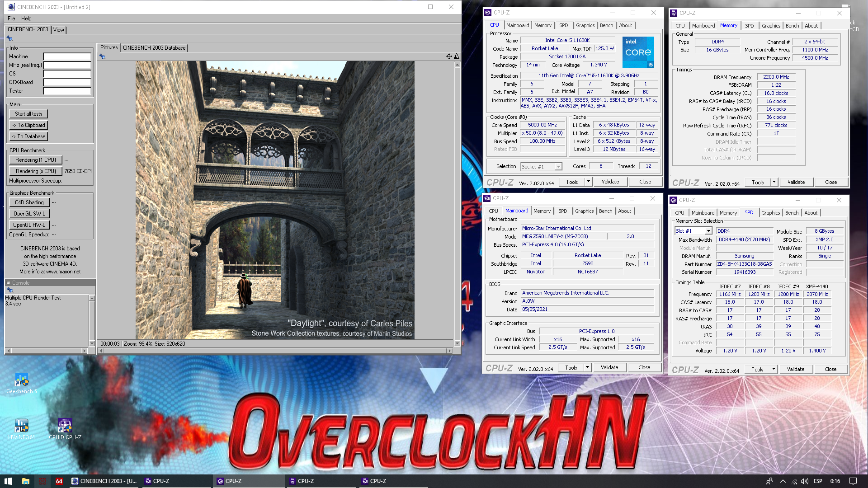Image resolution: width=868 pixels, height=488 pixels.
Task: Select Bench tab in CPU window
Action: tap(607, 25)
